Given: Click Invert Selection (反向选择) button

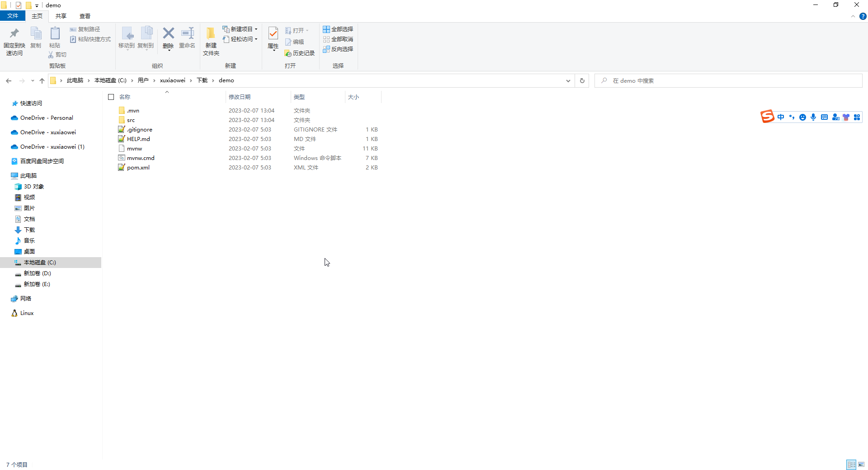Looking at the screenshot, I should (x=338, y=49).
